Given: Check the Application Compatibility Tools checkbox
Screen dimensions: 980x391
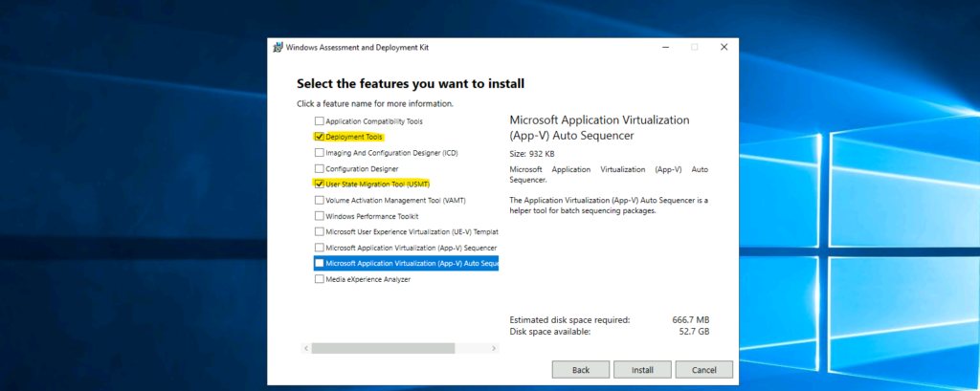Looking at the screenshot, I should coord(320,121).
